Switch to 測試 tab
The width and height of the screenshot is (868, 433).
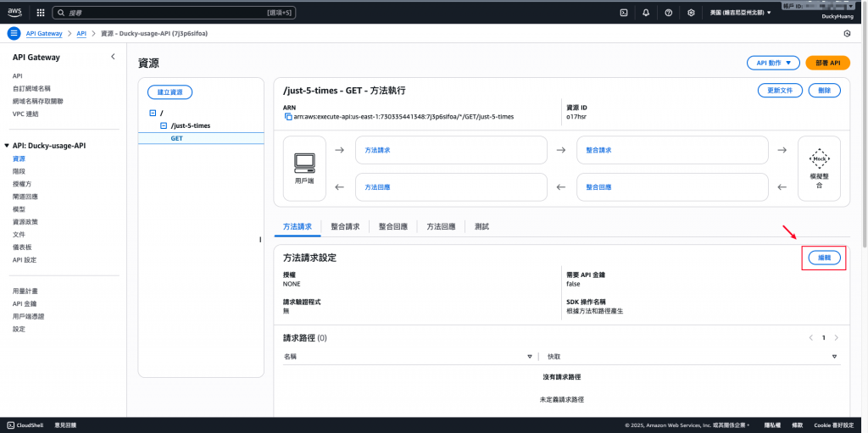tap(481, 226)
